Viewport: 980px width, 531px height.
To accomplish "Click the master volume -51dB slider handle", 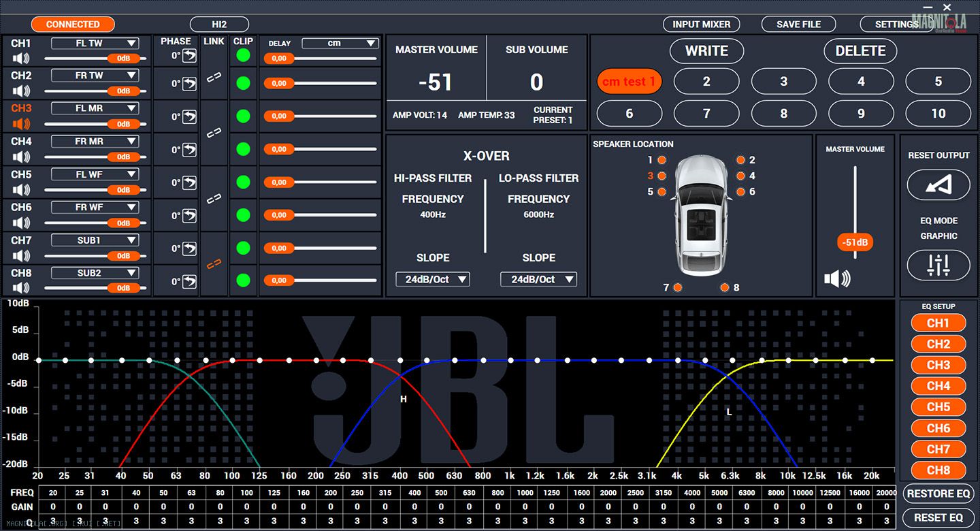I will 855,242.
